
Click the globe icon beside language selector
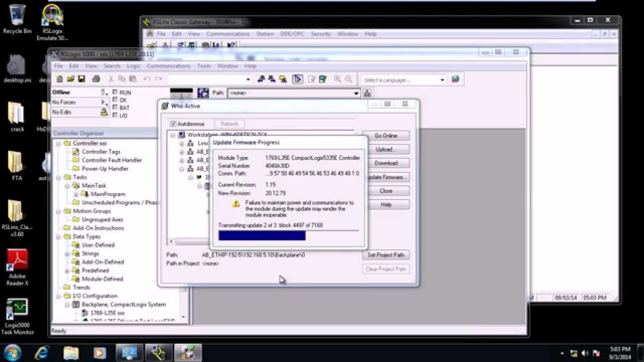pyautogui.click(x=455, y=79)
